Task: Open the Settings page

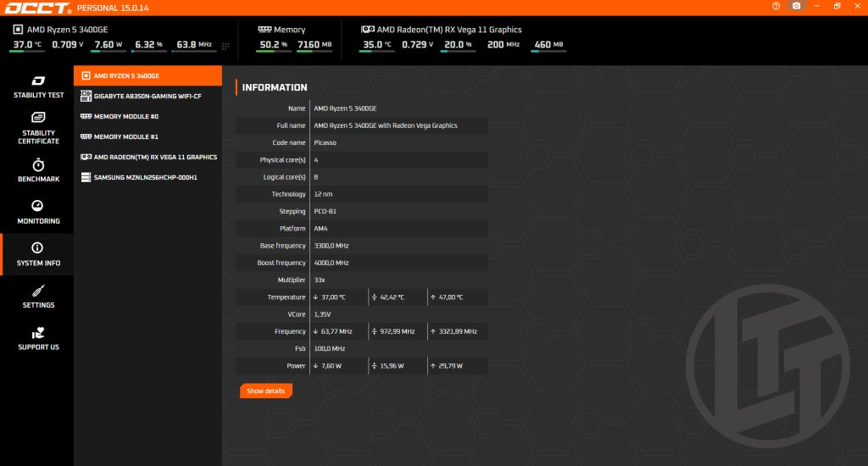Action: point(38,296)
